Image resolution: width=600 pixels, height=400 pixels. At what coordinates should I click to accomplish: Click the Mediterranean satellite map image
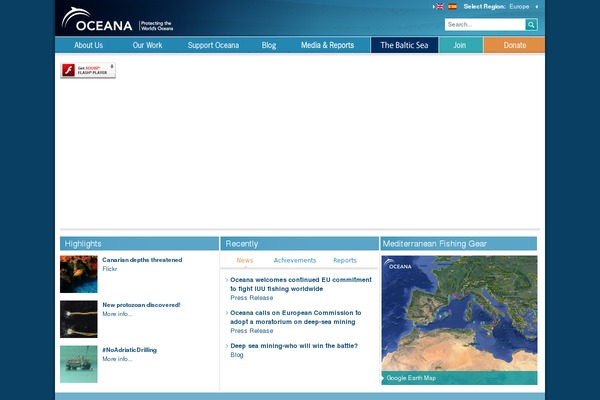click(459, 313)
